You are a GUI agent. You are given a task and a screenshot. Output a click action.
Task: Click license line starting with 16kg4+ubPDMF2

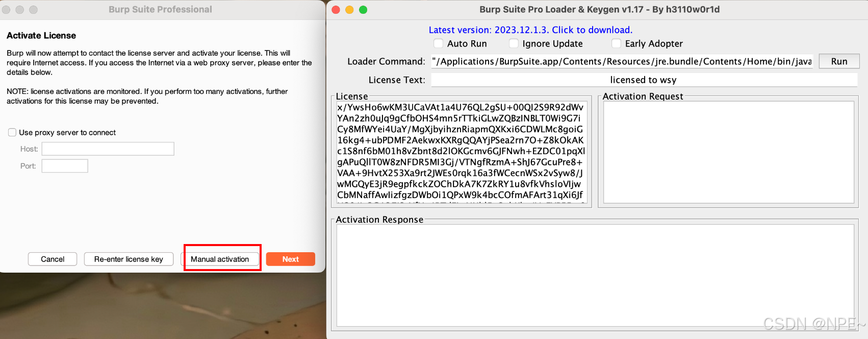tap(461, 140)
